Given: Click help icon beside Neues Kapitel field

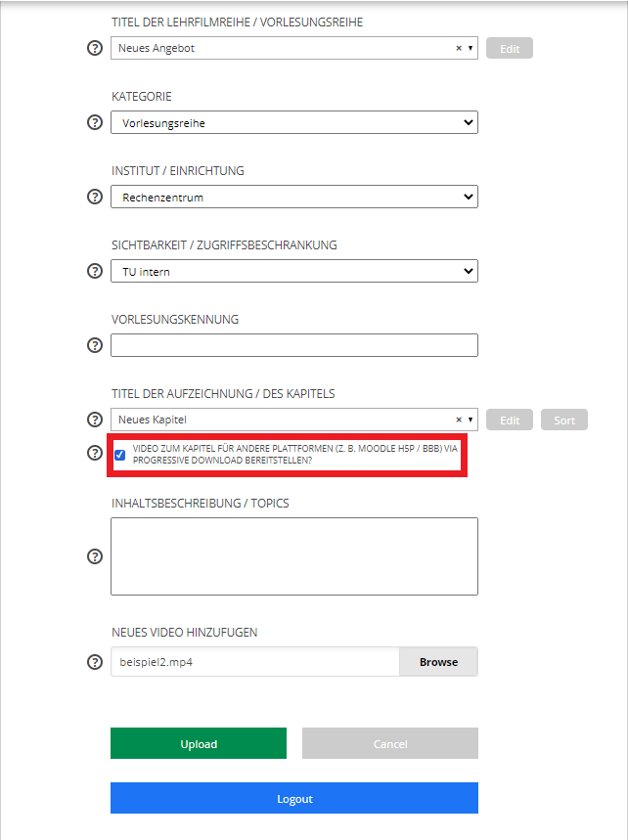Looking at the screenshot, I should 95,420.
